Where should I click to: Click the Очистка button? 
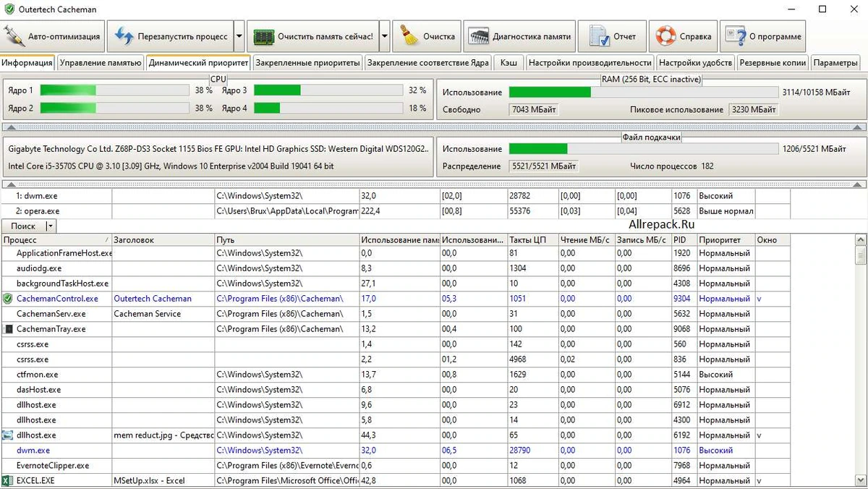[x=427, y=36]
